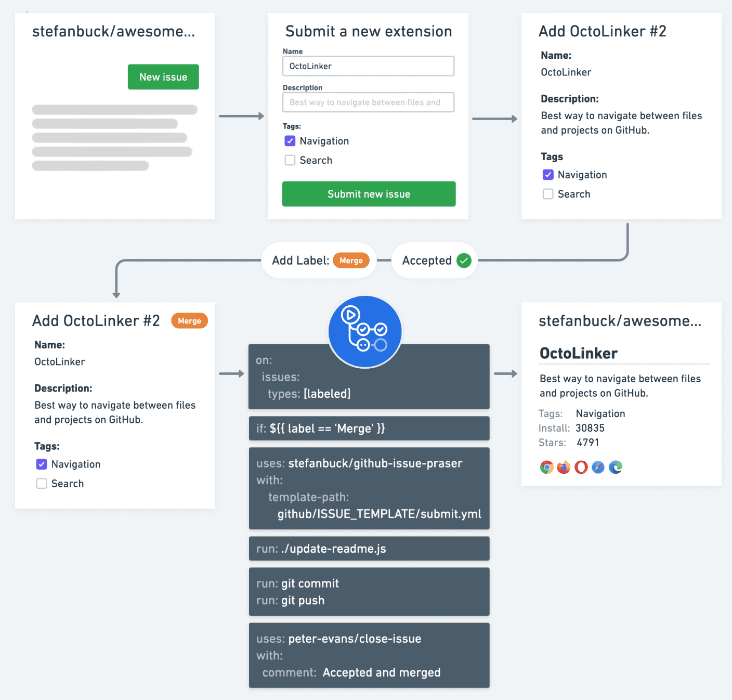Click the Accepted pill

tap(435, 261)
